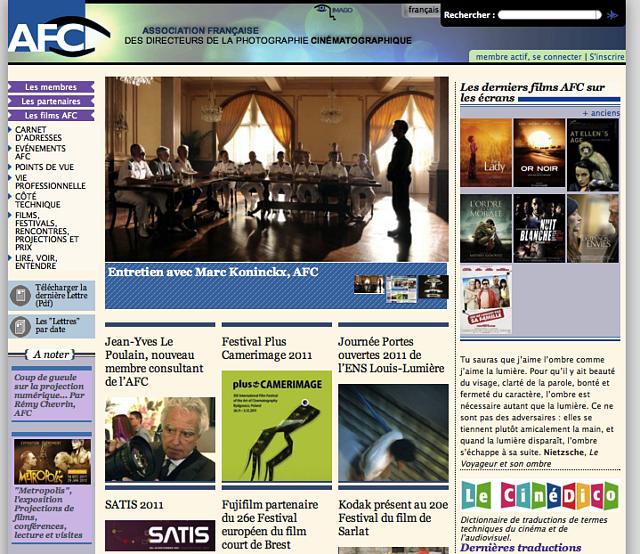Open the Envies film poster

[x=593, y=228]
